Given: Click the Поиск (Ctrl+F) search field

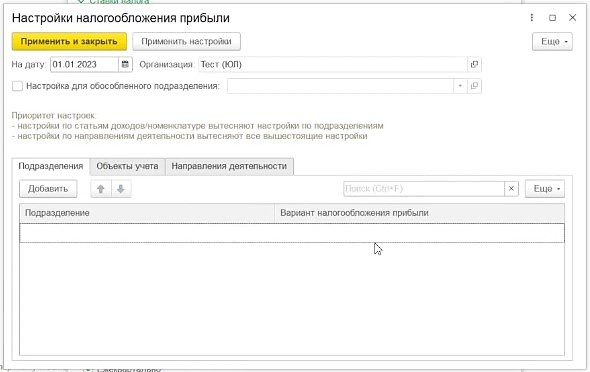Looking at the screenshot, I should [x=424, y=189].
